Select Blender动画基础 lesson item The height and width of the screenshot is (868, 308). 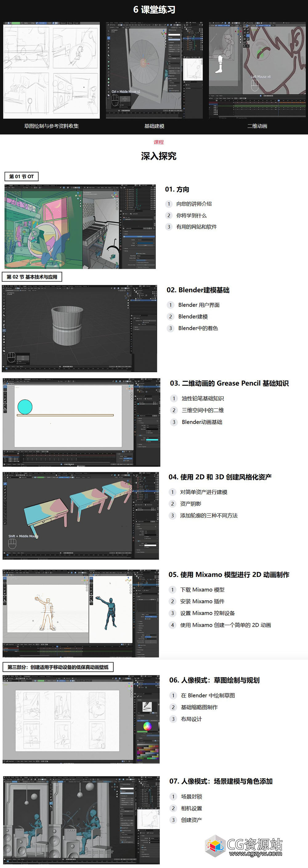(202, 422)
